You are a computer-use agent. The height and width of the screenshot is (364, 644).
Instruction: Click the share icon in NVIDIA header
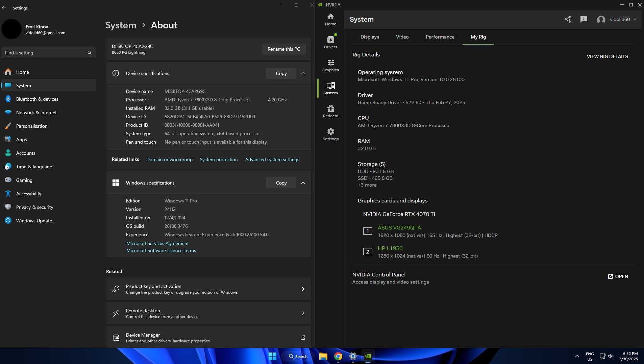coord(568,19)
